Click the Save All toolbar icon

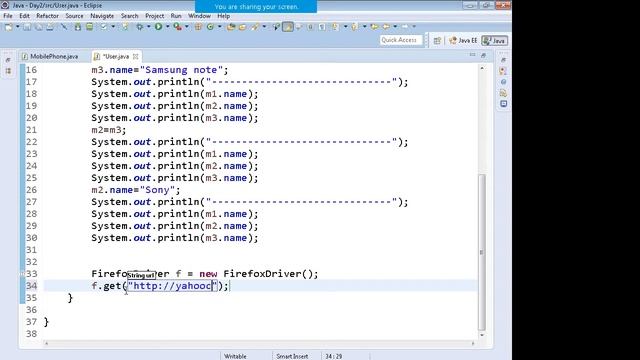(x=38, y=27)
